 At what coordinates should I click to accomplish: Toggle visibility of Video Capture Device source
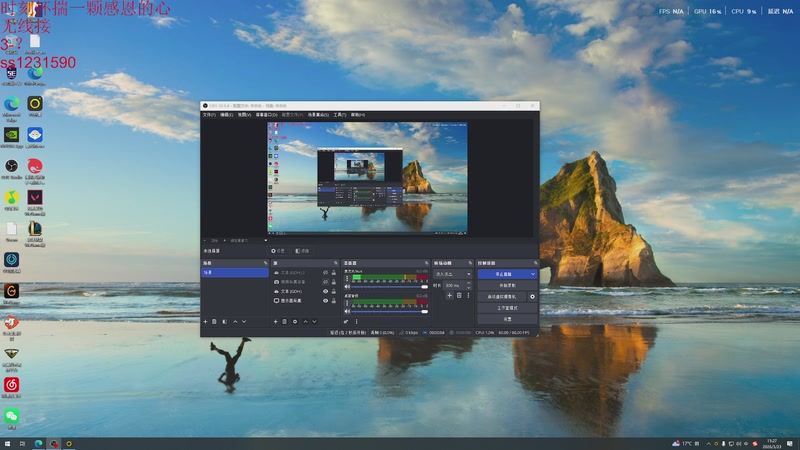pyautogui.click(x=326, y=282)
